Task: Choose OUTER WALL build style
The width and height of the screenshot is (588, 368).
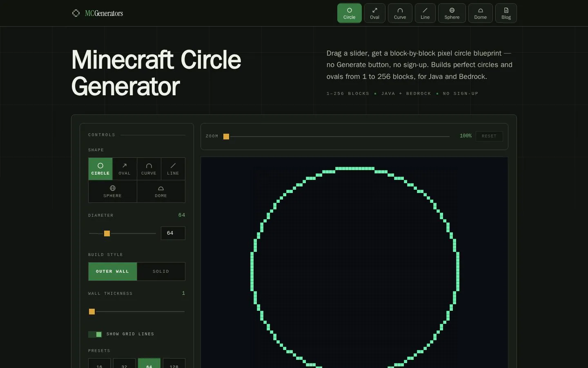Action: tap(113, 272)
